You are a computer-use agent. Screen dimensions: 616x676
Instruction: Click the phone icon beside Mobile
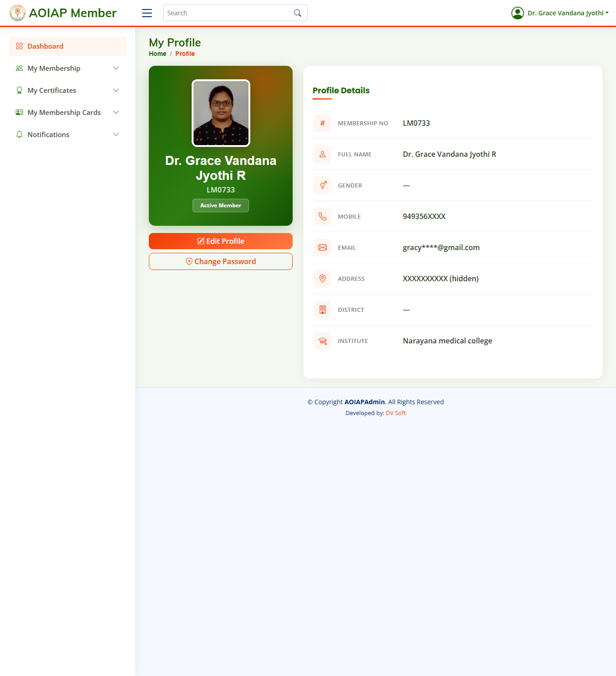point(322,216)
